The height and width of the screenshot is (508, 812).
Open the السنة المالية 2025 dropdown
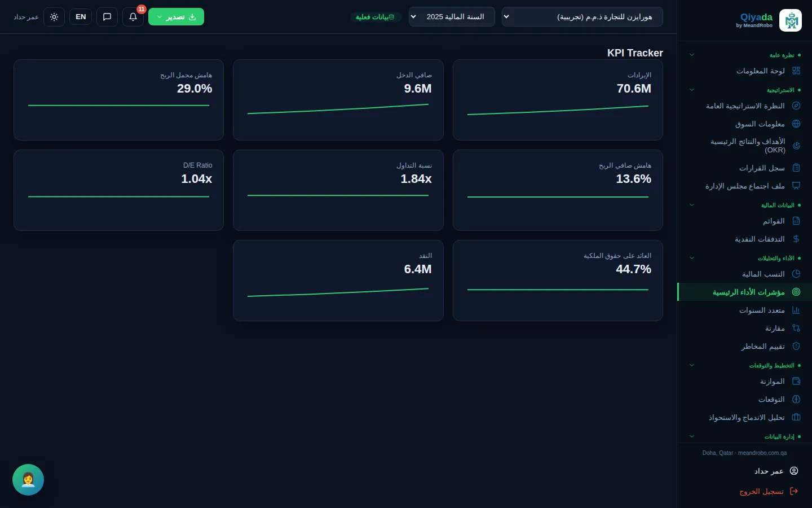(x=452, y=17)
